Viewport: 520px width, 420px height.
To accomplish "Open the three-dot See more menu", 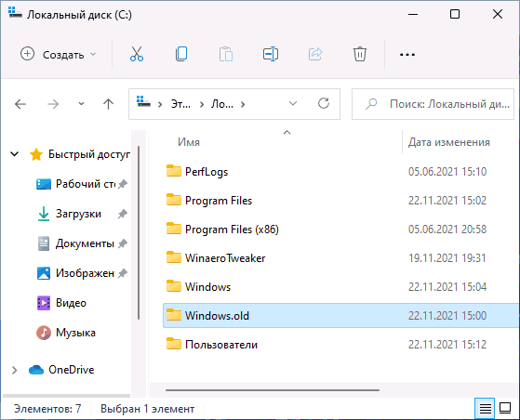I will pyautogui.click(x=407, y=54).
